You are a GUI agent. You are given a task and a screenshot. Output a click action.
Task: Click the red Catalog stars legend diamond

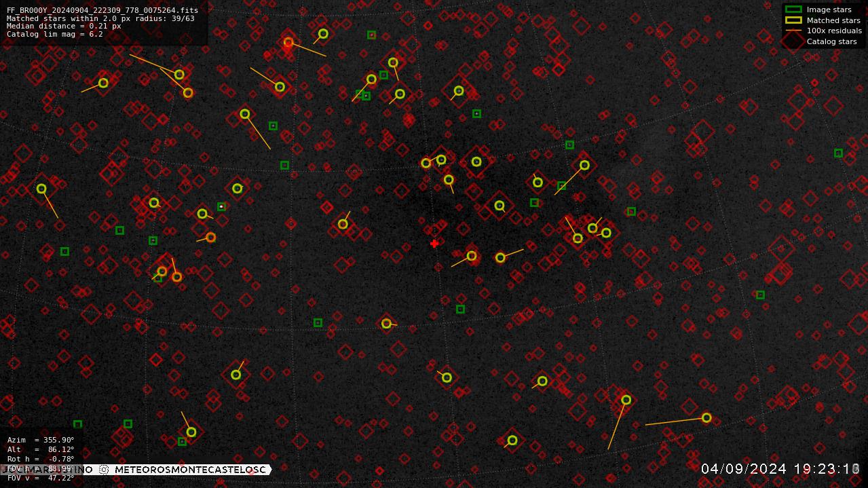coord(793,41)
